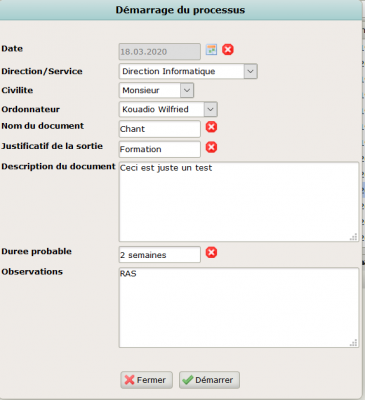Click the Description du document text area

[x=239, y=202]
